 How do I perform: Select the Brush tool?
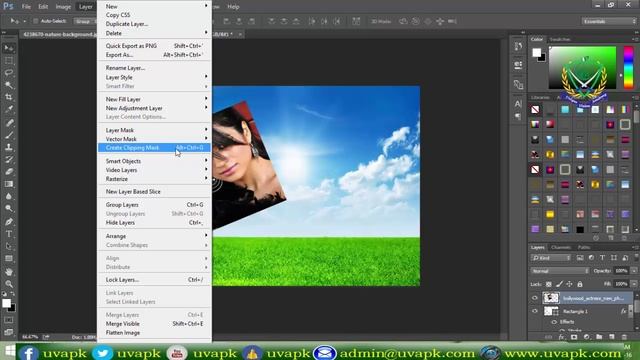(9, 135)
